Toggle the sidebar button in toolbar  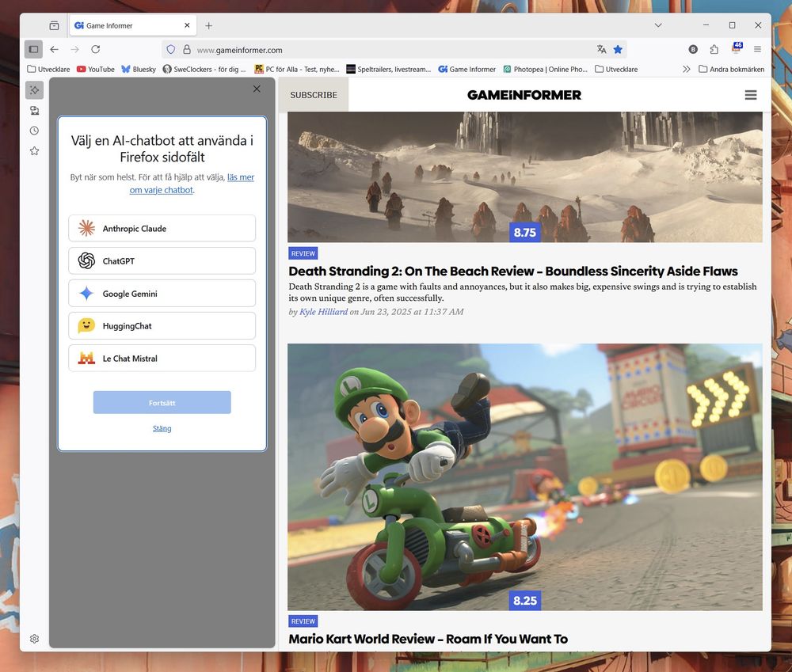point(34,50)
